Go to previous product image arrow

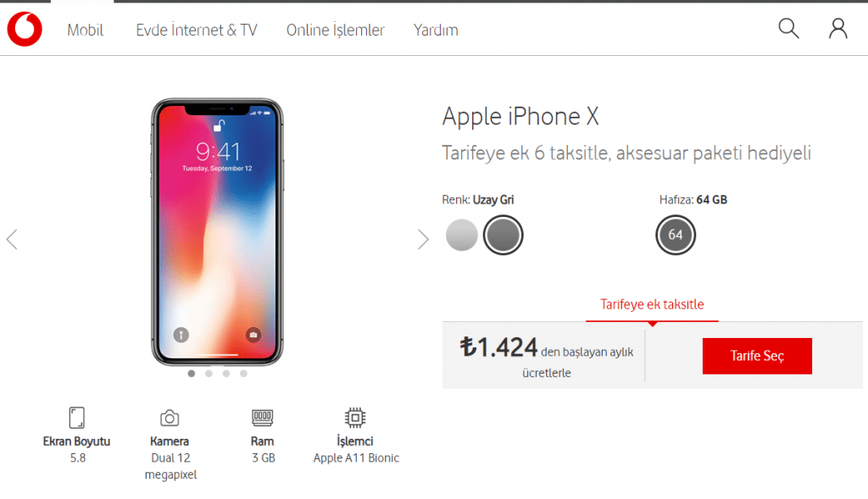(x=12, y=240)
